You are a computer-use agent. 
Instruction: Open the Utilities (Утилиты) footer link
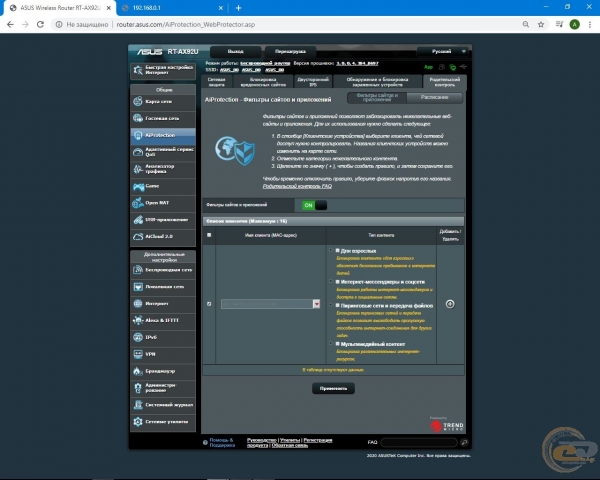(290, 440)
